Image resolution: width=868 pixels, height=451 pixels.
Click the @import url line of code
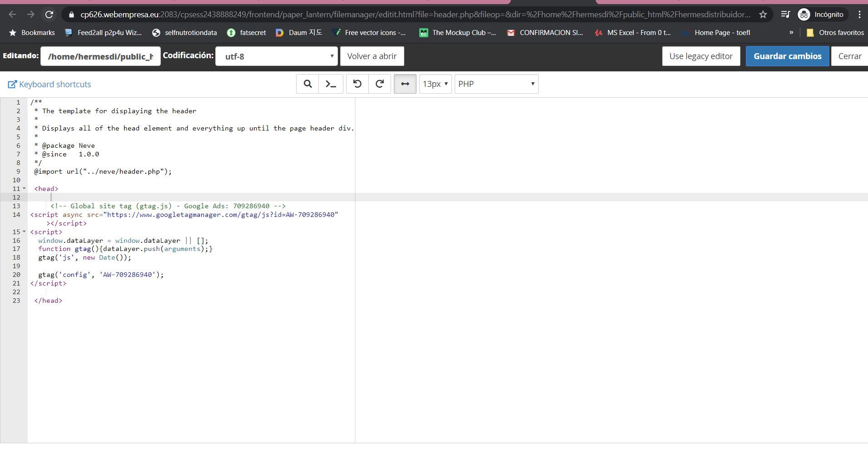[x=103, y=171]
